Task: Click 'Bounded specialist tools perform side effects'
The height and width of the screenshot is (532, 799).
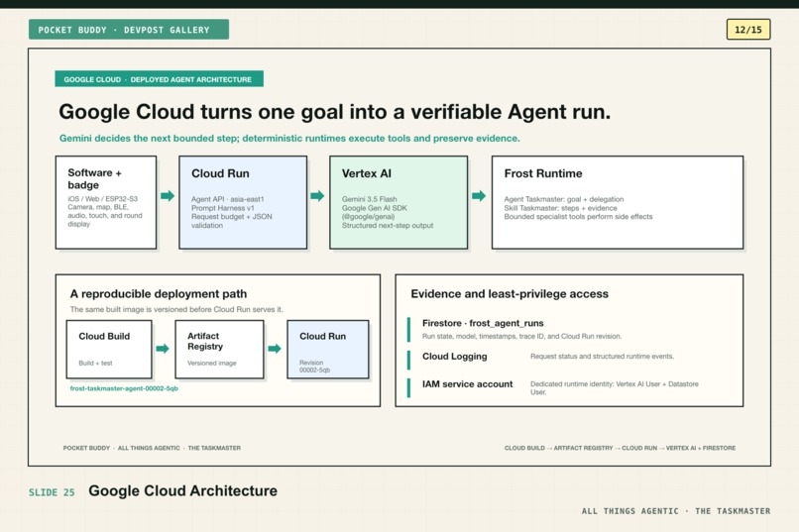Action: [578, 216]
